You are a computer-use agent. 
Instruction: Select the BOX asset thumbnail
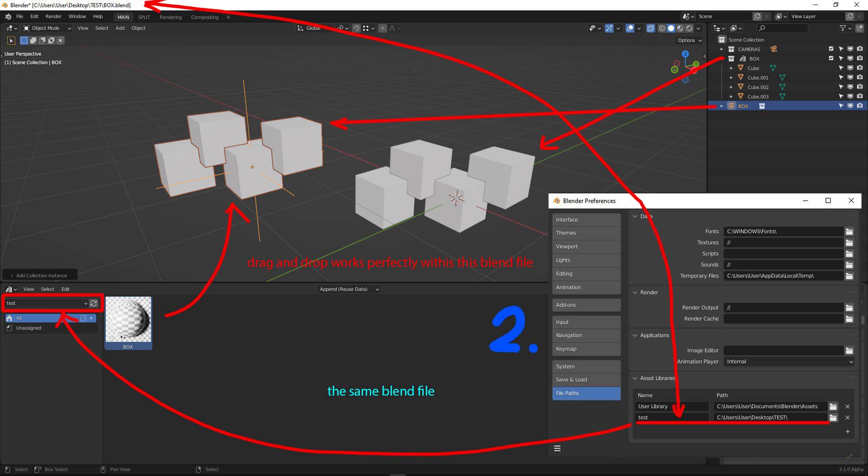click(128, 323)
